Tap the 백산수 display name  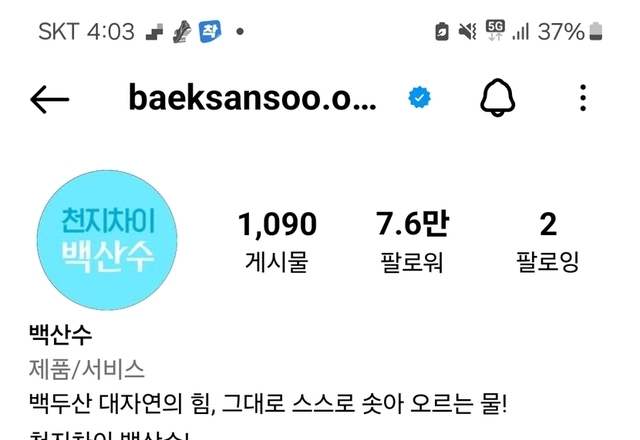[60, 335]
